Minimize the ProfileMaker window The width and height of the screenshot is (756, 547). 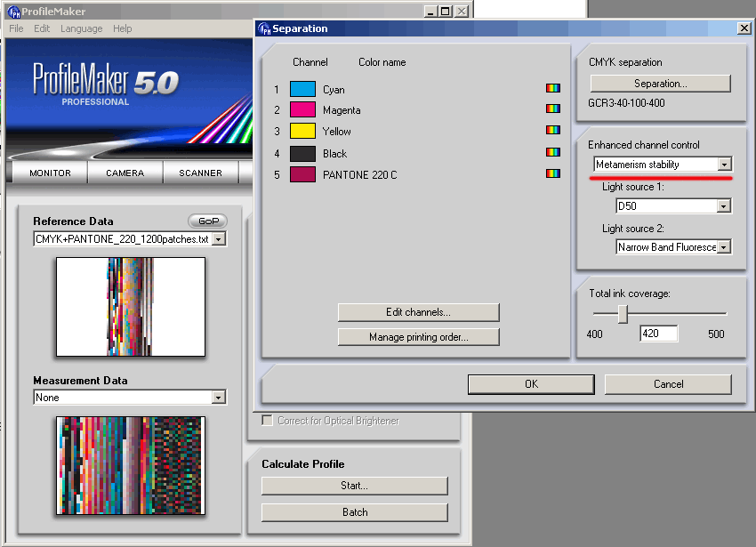[430, 12]
